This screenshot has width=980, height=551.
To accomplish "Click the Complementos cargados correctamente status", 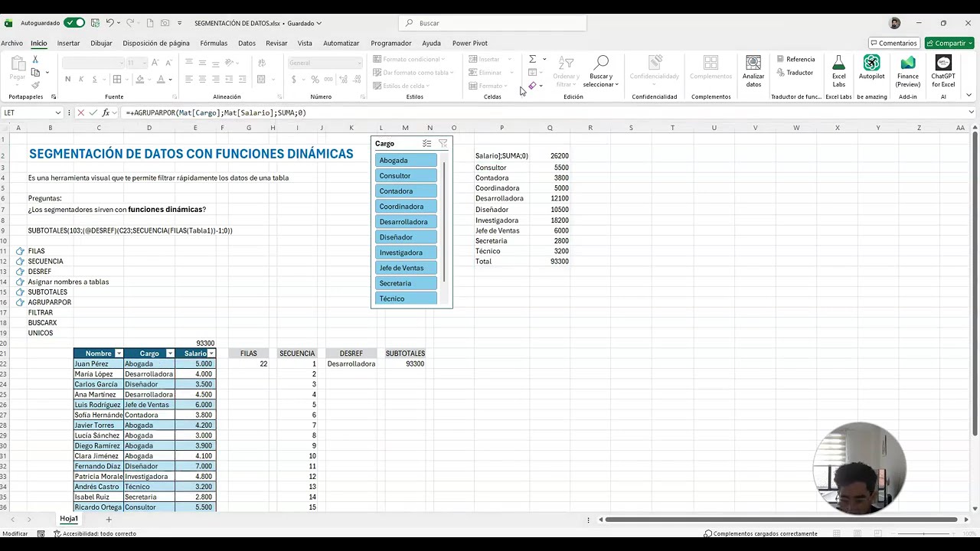I will tap(760, 533).
